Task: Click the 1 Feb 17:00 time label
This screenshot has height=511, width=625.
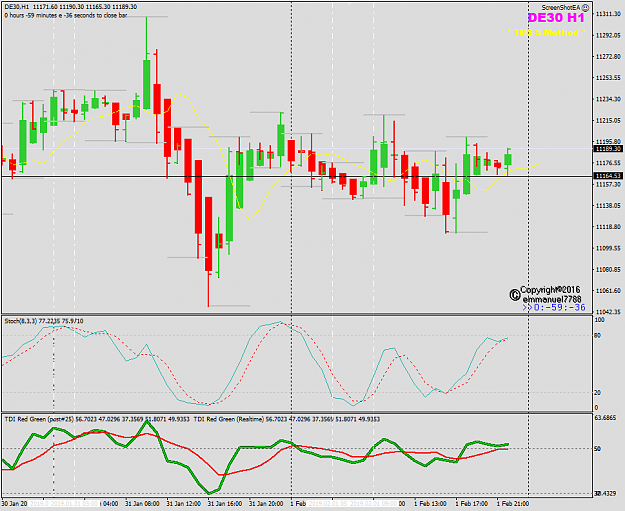Action: (x=471, y=504)
